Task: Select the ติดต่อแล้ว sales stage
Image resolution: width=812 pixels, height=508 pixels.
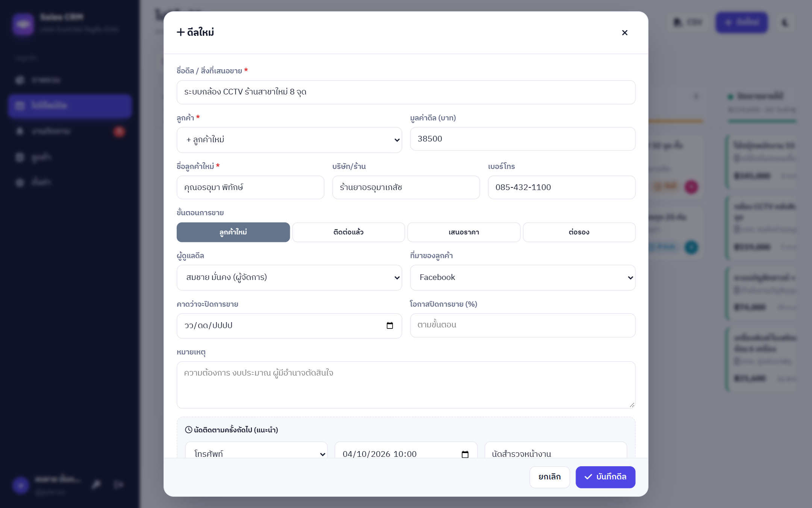Action: point(348,232)
